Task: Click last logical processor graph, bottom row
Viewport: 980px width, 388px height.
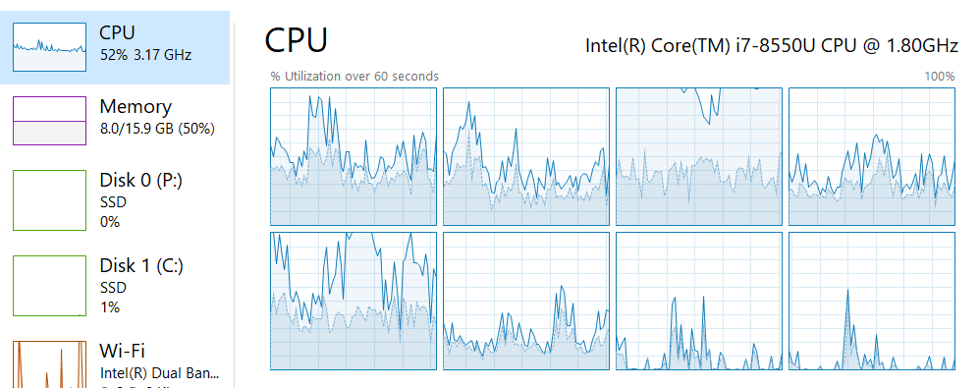Action: click(872, 302)
